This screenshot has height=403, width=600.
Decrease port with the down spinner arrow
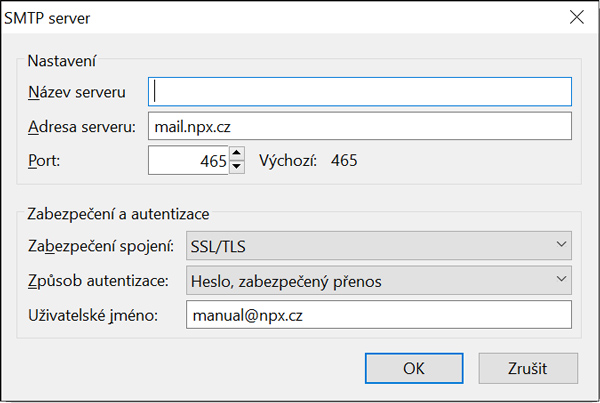click(x=237, y=167)
